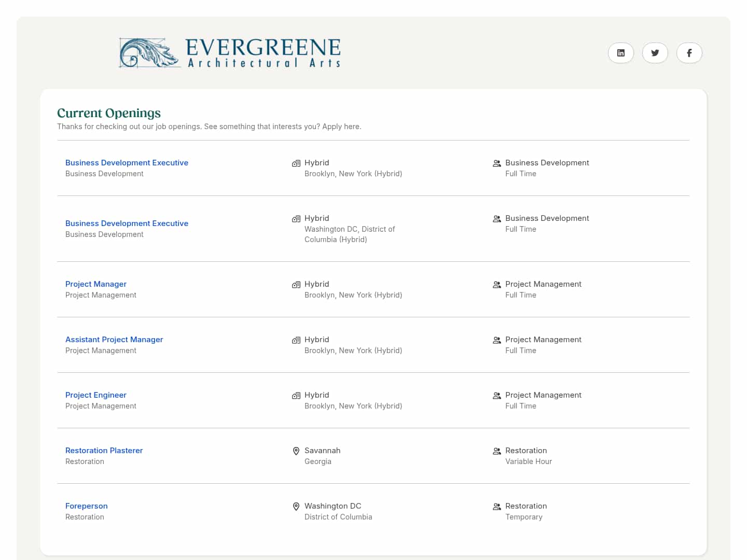
Task: Select the Full Time label on Project Engineer row
Action: (x=521, y=405)
